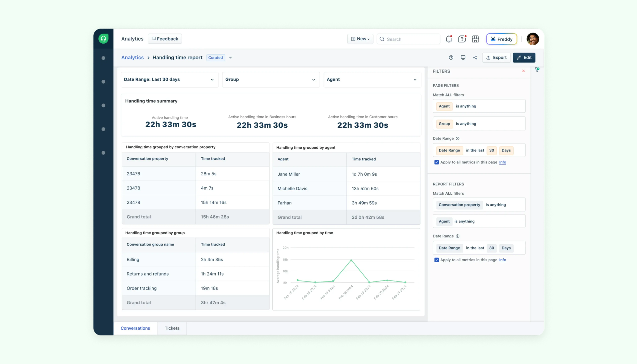637x364 pixels.
Task: Open the Date Range Last 30 days dropdown
Action: pos(169,79)
